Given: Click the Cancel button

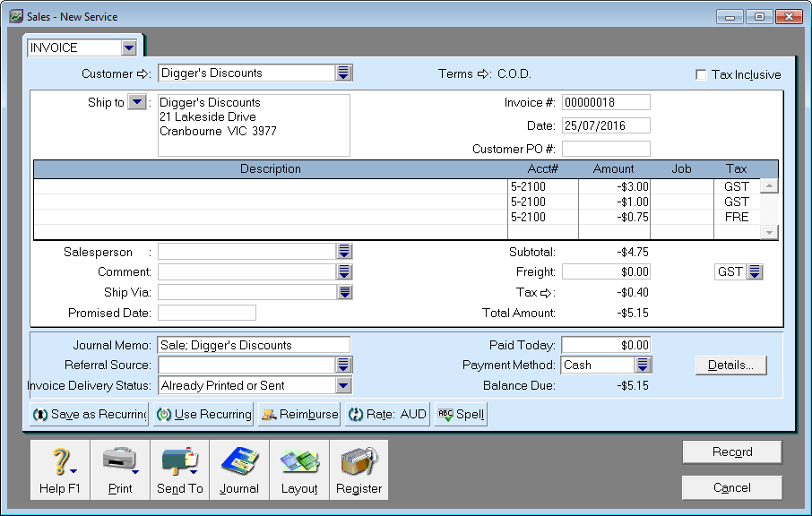Looking at the screenshot, I should click(731, 488).
